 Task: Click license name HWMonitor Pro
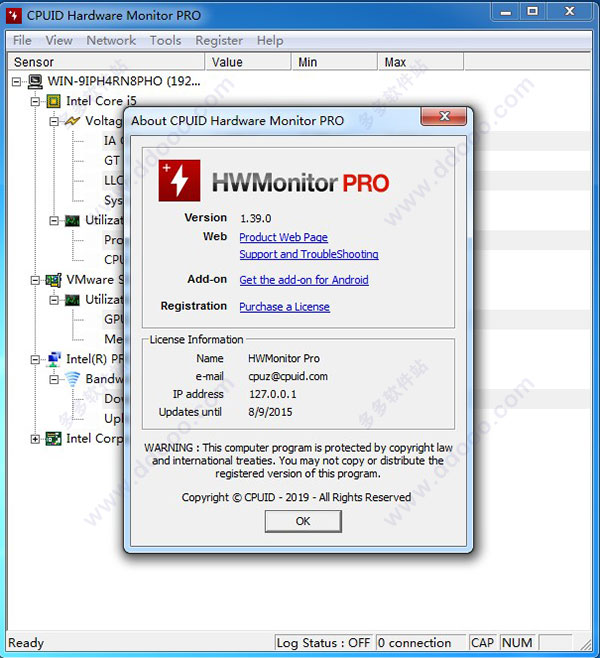pyautogui.click(x=284, y=359)
